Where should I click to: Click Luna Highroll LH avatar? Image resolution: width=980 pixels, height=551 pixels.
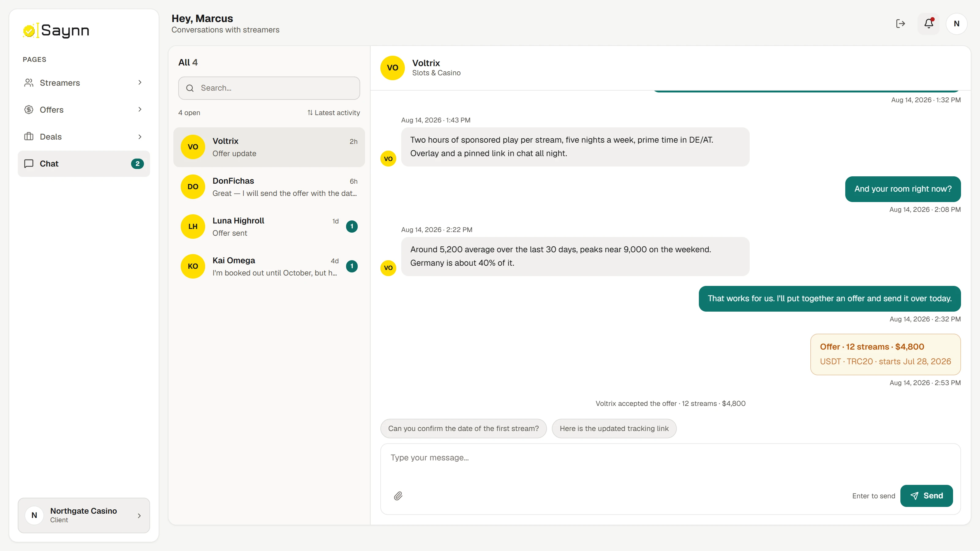[193, 227]
